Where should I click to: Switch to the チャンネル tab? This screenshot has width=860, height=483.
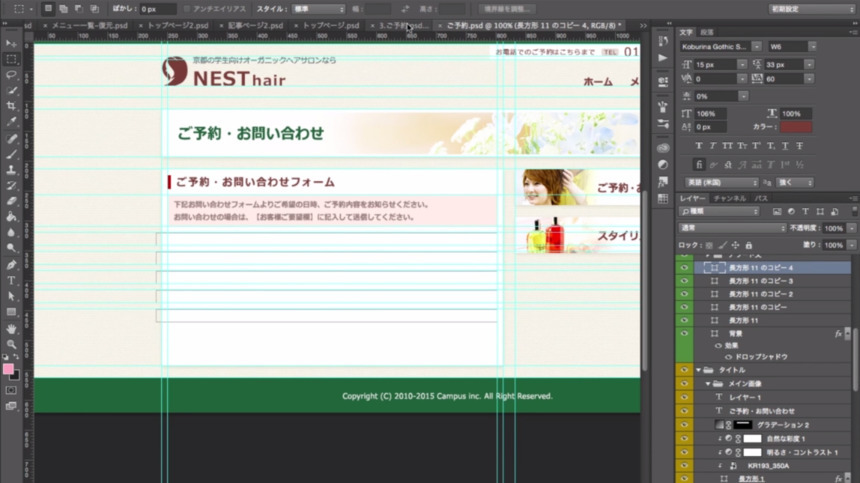(729, 198)
